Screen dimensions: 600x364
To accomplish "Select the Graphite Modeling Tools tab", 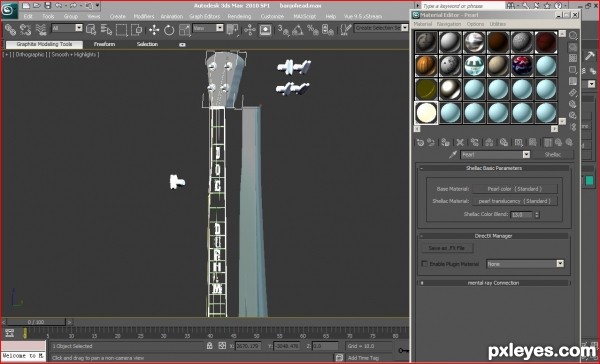I will click(x=44, y=44).
